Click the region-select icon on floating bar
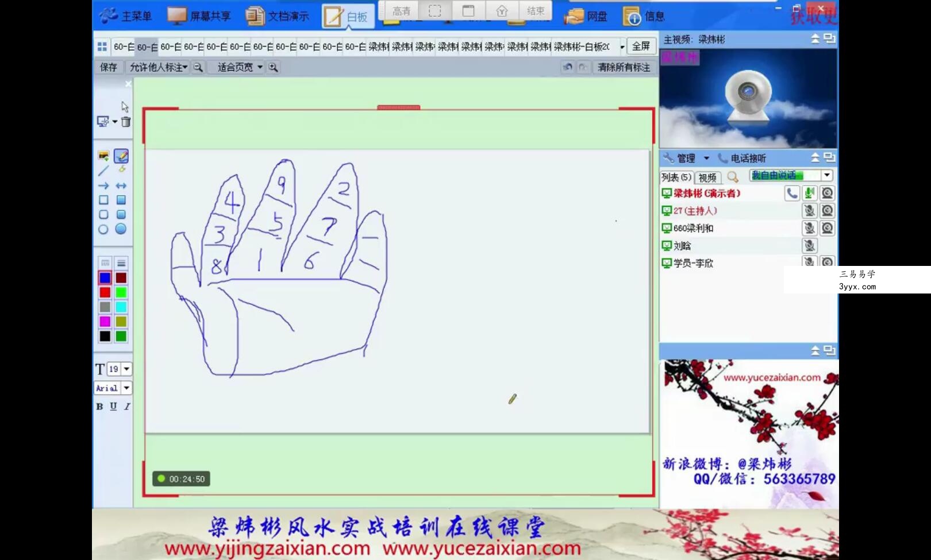The height and width of the screenshot is (560, 931). [435, 11]
